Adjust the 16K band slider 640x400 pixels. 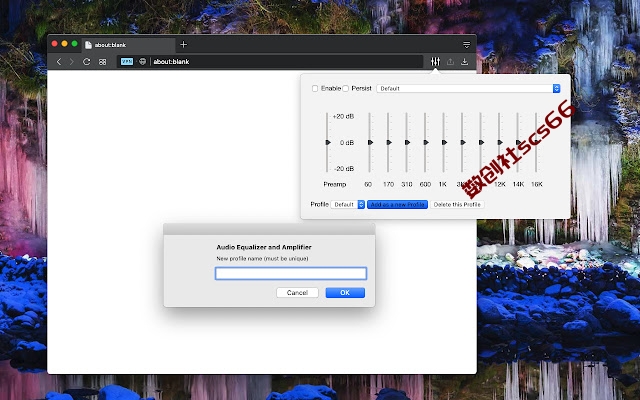pos(537,142)
